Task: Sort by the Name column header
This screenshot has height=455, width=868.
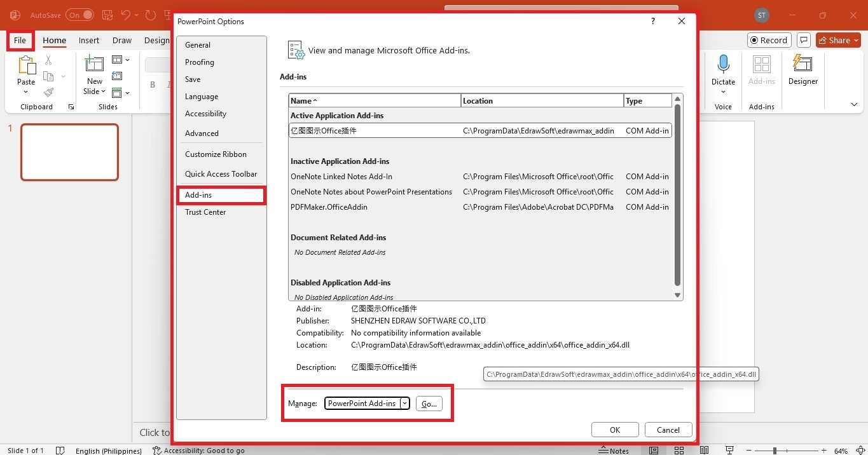Action: pos(375,100)
